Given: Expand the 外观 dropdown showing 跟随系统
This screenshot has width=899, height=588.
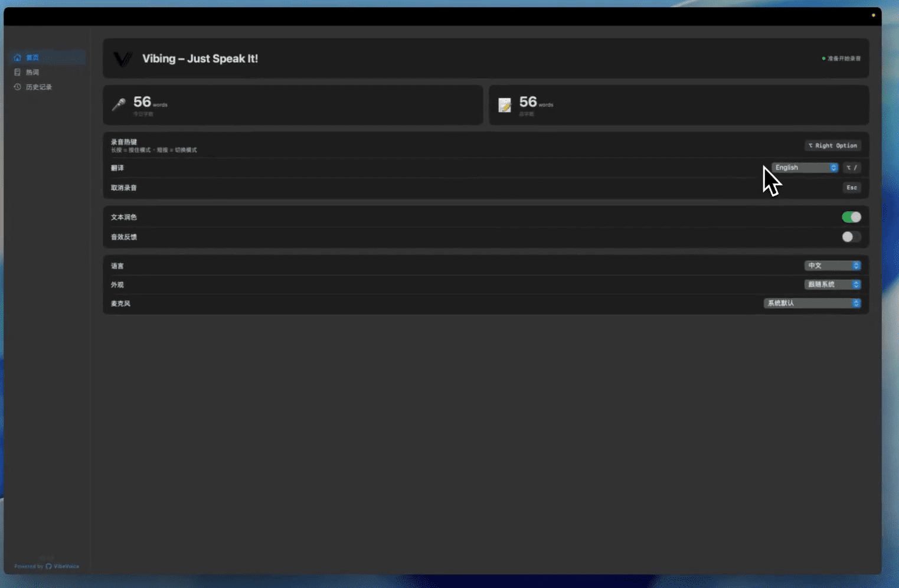Looking at the screenshot, I should (832, 285).
